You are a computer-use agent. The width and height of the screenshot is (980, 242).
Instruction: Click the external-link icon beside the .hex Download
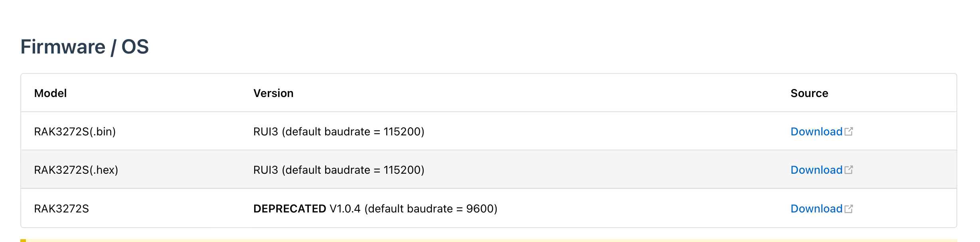click(x=849, y=170)
